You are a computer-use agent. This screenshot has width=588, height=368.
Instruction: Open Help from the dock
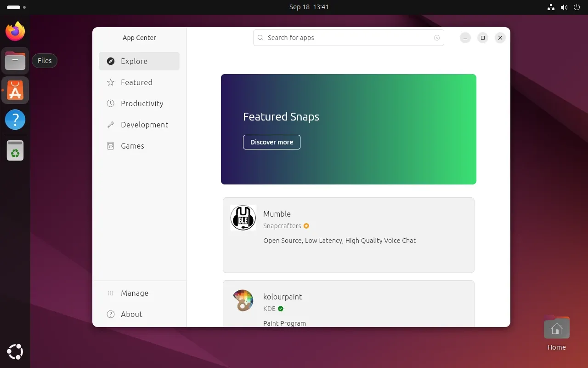pos(15,120)
